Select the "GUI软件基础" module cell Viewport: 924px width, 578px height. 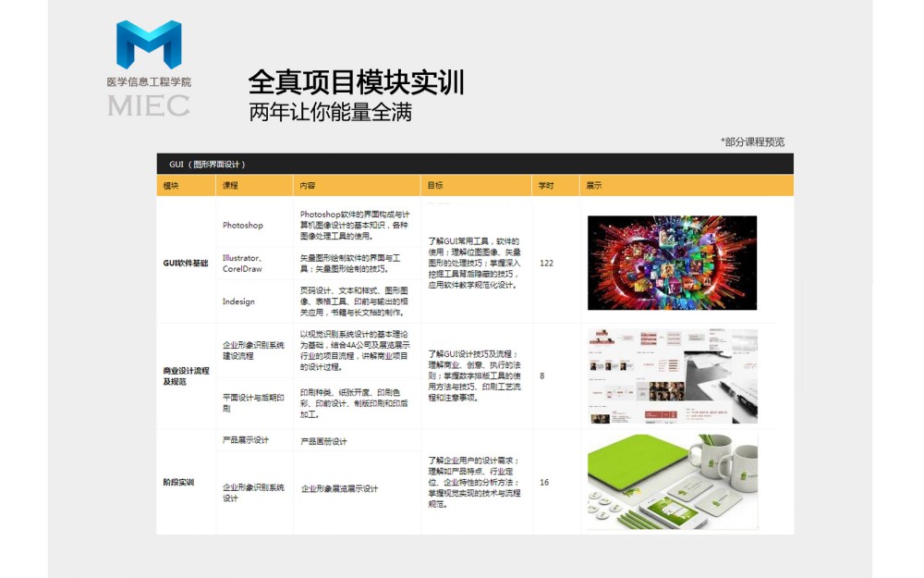point(186,263)
